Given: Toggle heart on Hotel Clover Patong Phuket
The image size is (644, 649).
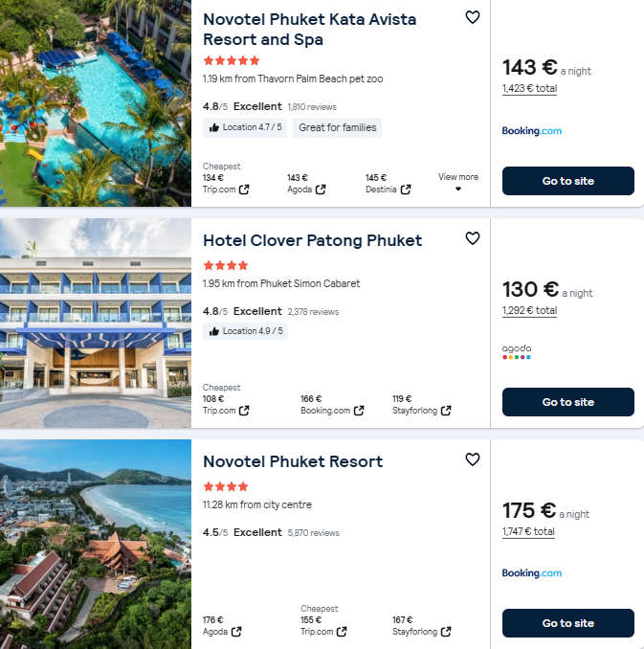Looking at the screenshot, I should tap(472, 238).
